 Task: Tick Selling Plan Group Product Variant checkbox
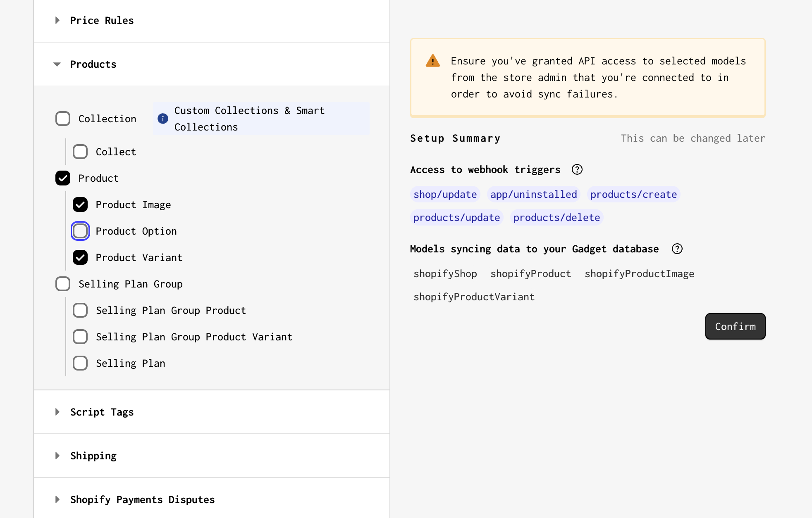coord(80,337)
